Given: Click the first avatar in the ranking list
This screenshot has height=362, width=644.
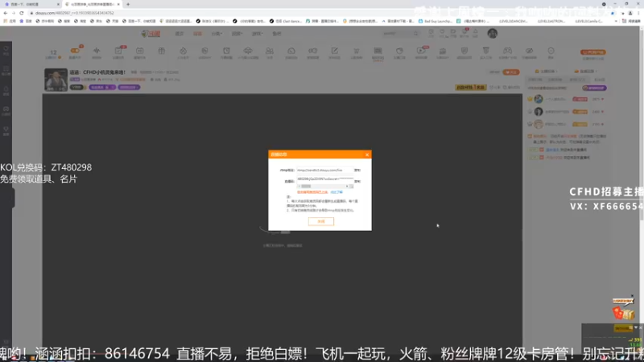Looking at the screenshot, I should pyautogui.click(x=539, y=99).
